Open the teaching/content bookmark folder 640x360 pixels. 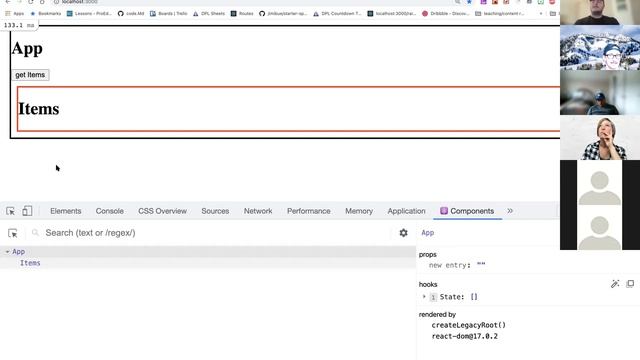(x=500, y=13)
